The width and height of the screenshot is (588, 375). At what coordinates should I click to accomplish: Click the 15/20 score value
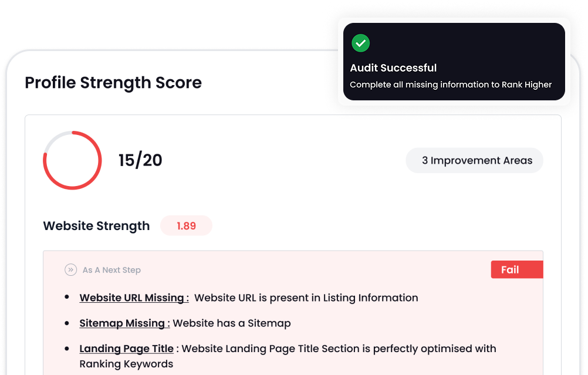point(140,160)
